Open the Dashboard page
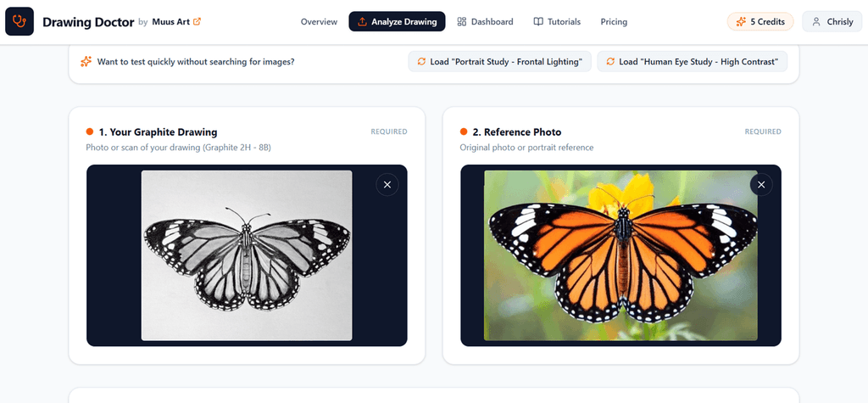The image size is (868, 403). coord(485,21)
